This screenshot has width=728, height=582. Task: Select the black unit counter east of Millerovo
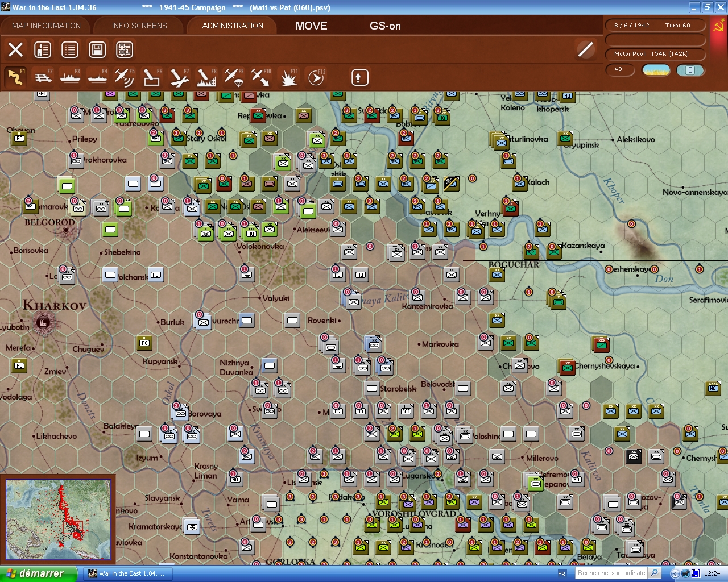tap(634, 456)
